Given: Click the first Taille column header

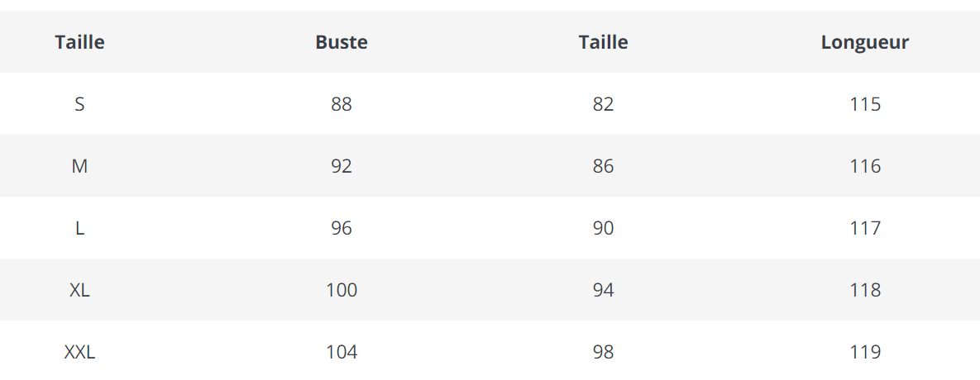Looking at the screenshot, I should coord(80,42).
